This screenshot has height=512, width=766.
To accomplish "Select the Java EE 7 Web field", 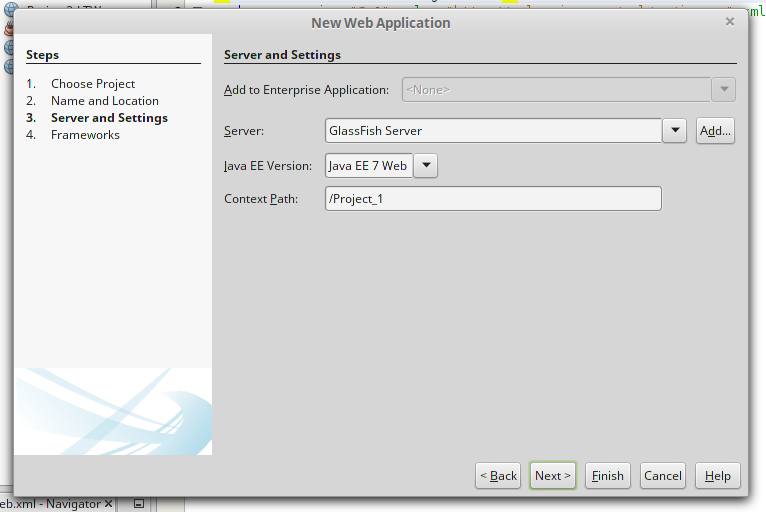I will click(x=368, y=166).
